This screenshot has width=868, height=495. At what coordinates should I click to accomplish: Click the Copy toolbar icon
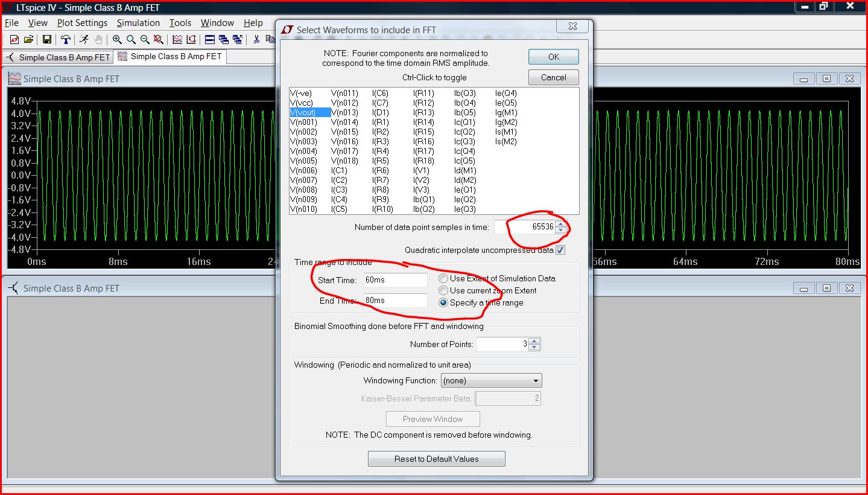[270, 39]
